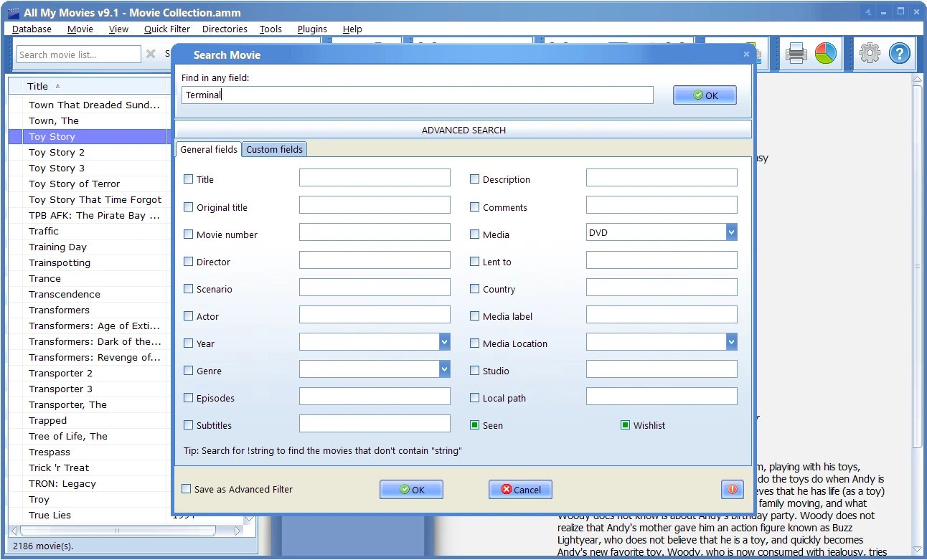Toggle the Seen checkbox
This screenshot has height=560, width=927.
474,425
